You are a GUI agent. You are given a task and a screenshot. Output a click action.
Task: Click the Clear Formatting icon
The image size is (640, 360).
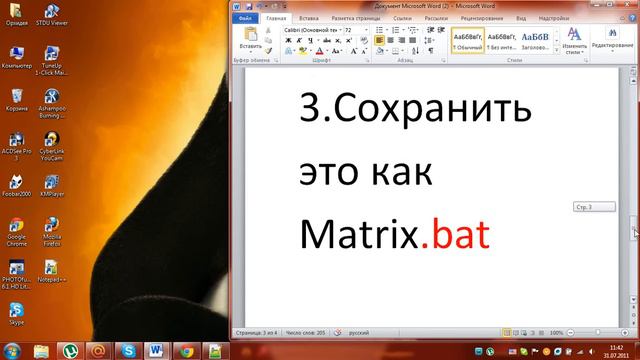coord(364,40)
